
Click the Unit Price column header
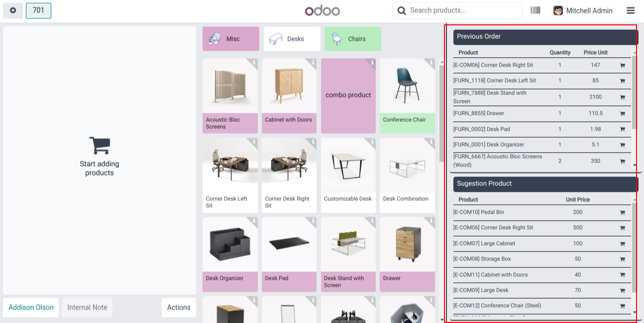(578, 200)
